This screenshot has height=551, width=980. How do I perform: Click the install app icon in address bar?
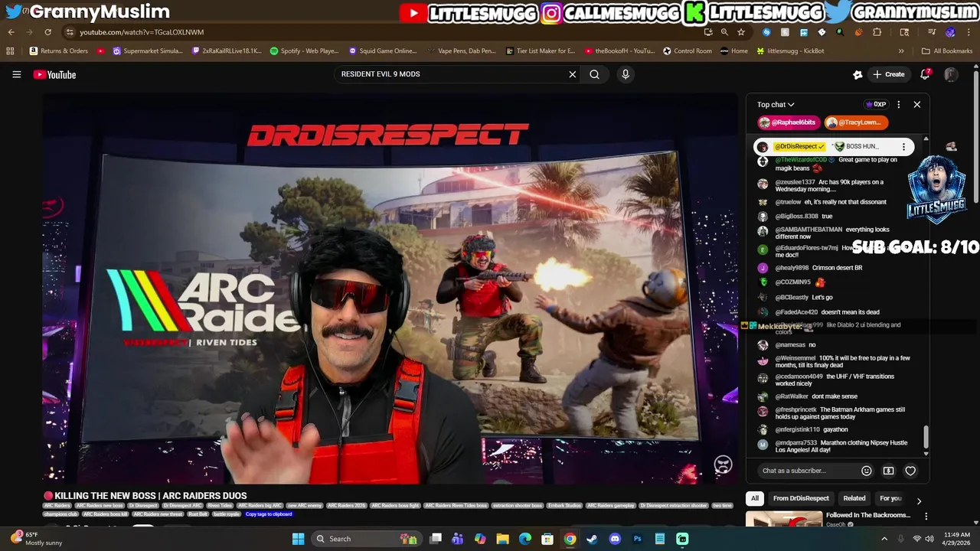pyautogui.click(x=708, y=32)
